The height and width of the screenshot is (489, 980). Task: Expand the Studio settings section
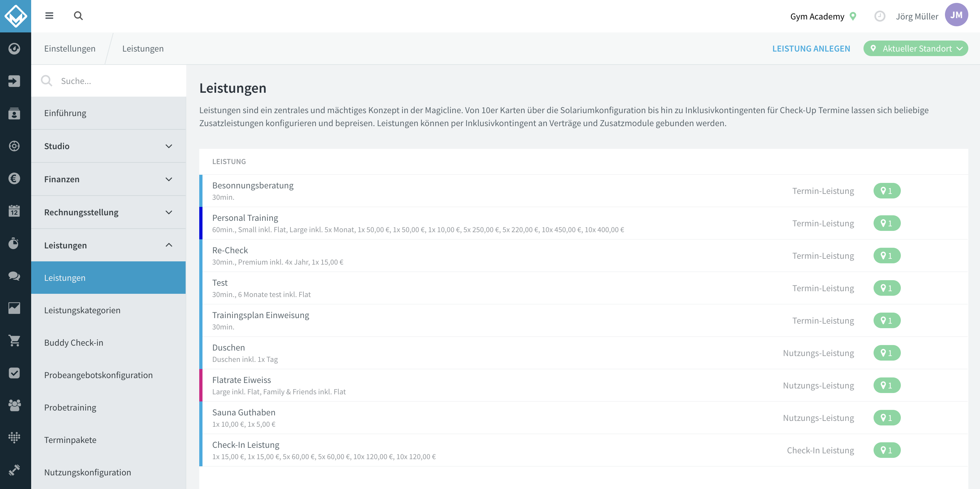coord(108,146)
